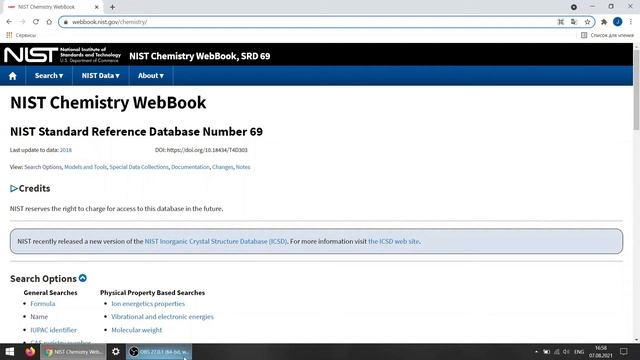The height and width of the screenshot is (360, 640).
Task: Follow the Special Data Collections link
Action: pos(139,167)
